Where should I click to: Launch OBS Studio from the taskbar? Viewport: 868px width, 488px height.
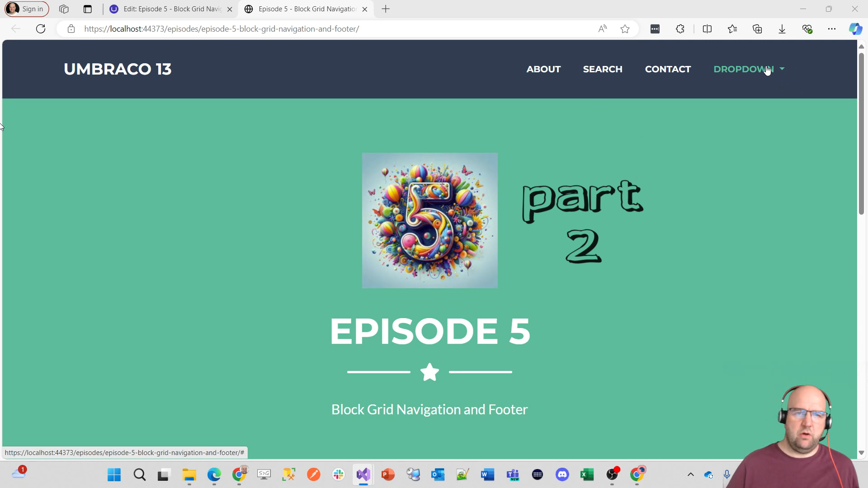(x=613, y=475)
